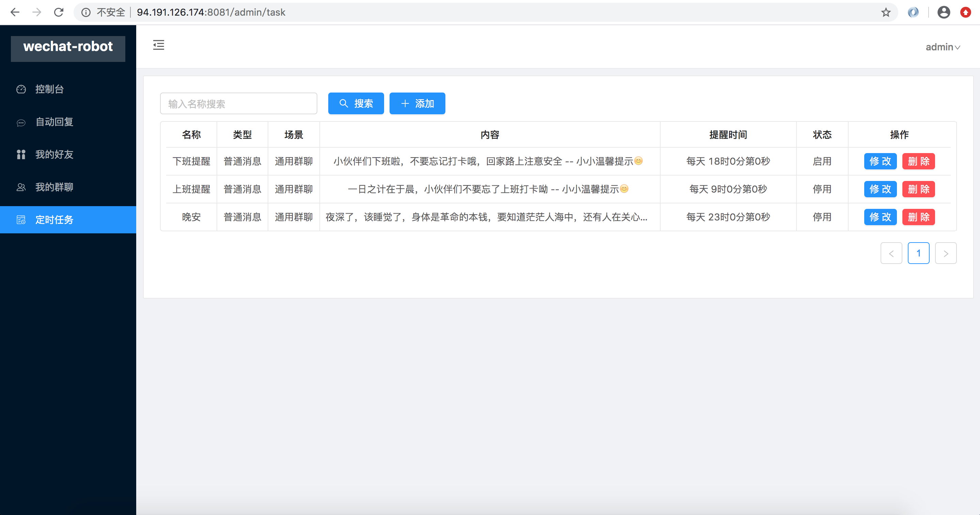This screenshot has height=515, width=980.
Task: Expand the admin user dropdown
Action: [x=942, y=47]
